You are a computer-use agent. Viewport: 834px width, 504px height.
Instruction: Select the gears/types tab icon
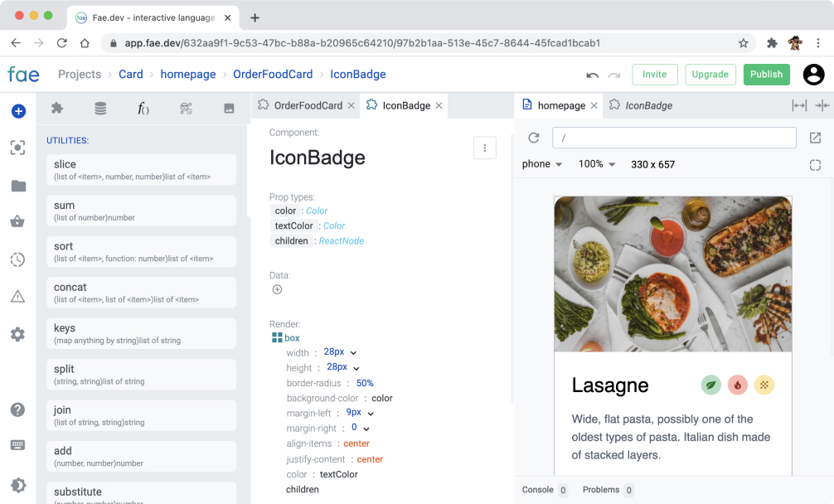pyautogui.click(x=187, y=109)
